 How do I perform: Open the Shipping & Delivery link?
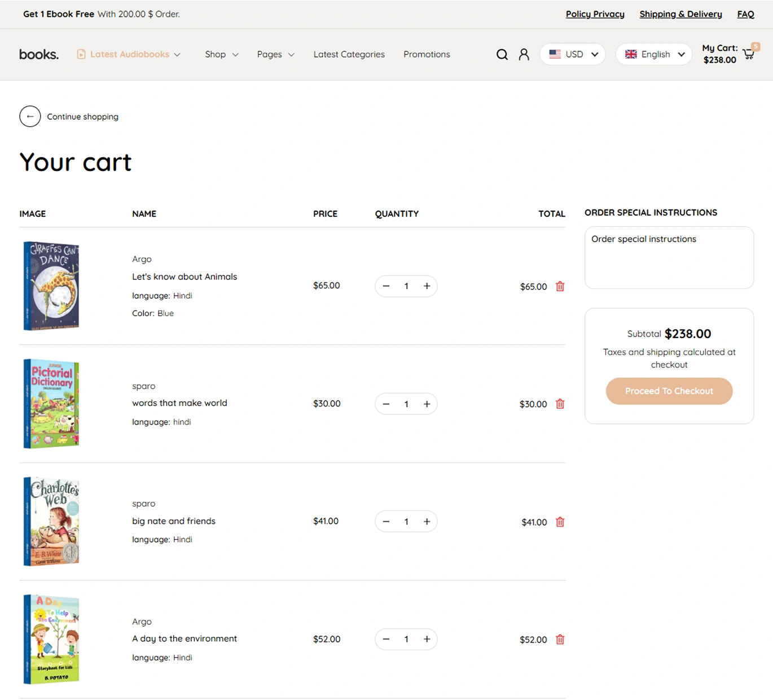tap(680, 14)
